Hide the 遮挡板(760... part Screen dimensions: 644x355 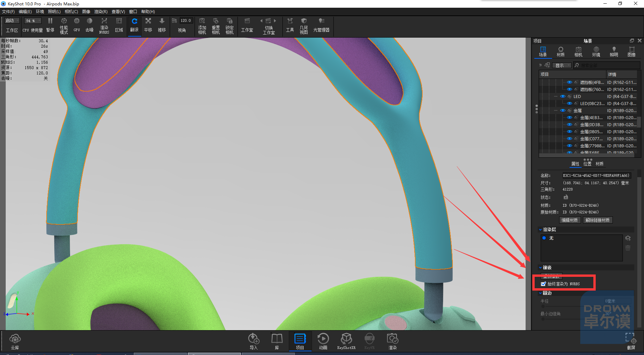pos(569,89)
